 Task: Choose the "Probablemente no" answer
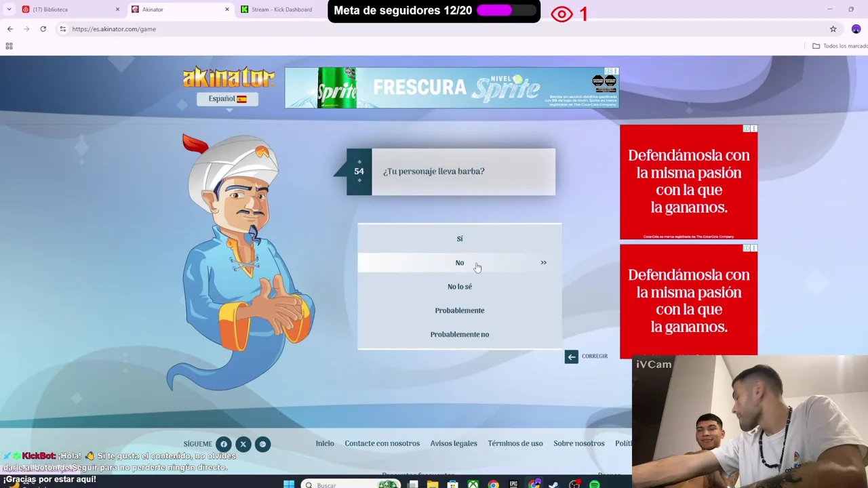[459, 334]
